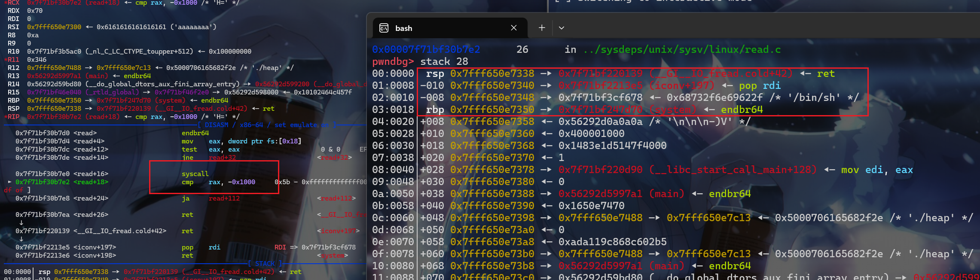The height and width of the screenshot is (280, 980).
Task: Click iconv+197 symbol in bash stack row 01:0008
Action: [x=682, y=85]
